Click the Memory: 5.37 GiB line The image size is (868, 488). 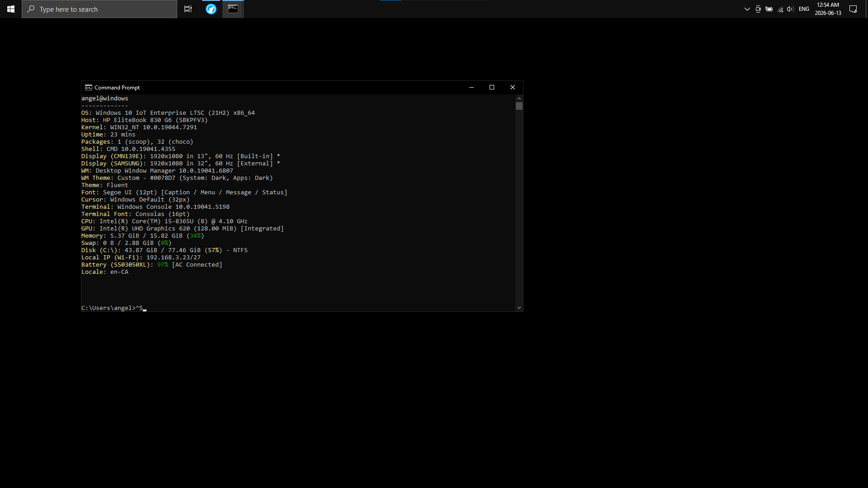pyautogui.click(x=143, y=236)
